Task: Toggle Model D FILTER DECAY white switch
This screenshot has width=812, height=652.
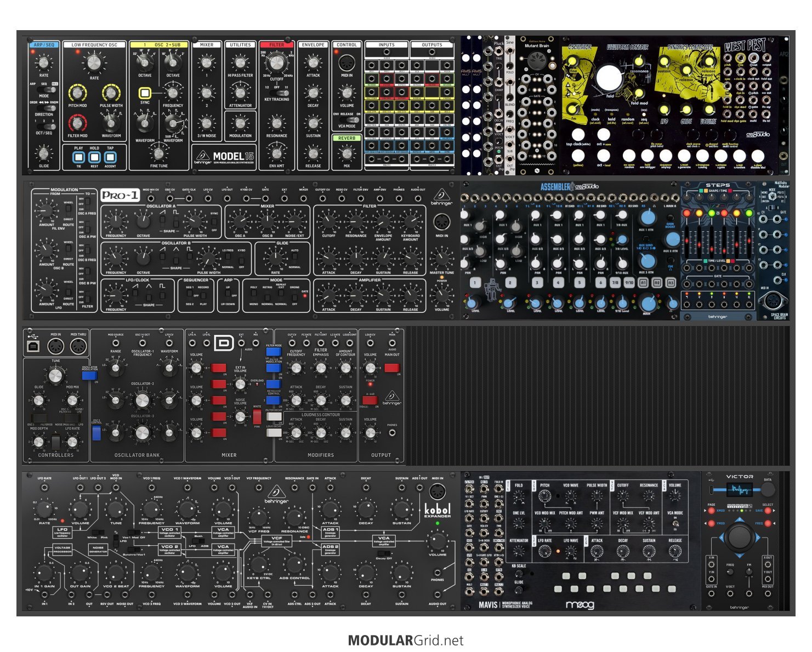Action: pos(274,416)
